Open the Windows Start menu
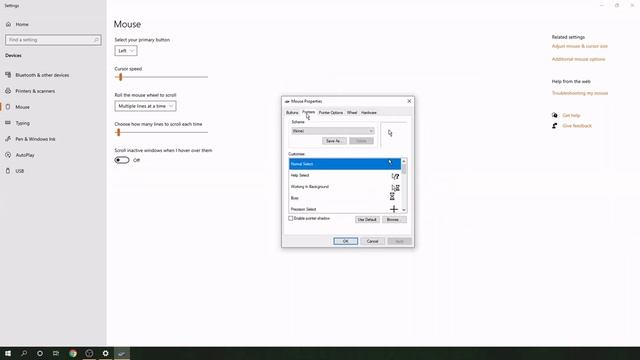Screen dimensions: 640x360 coord(8,353)
